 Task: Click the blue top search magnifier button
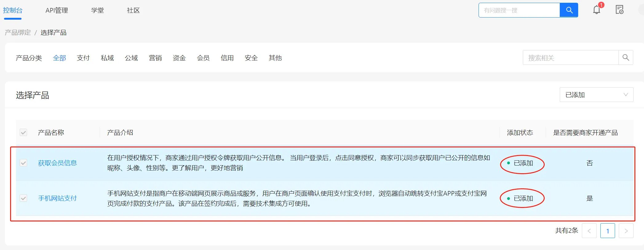pos(569,10)
